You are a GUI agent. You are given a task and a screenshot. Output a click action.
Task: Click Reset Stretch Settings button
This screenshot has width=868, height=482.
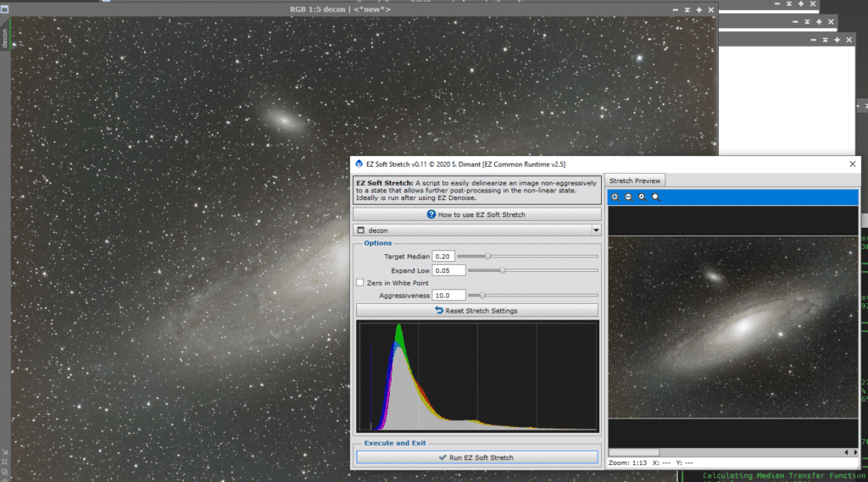pyautogui.click(x=477, y=310)
